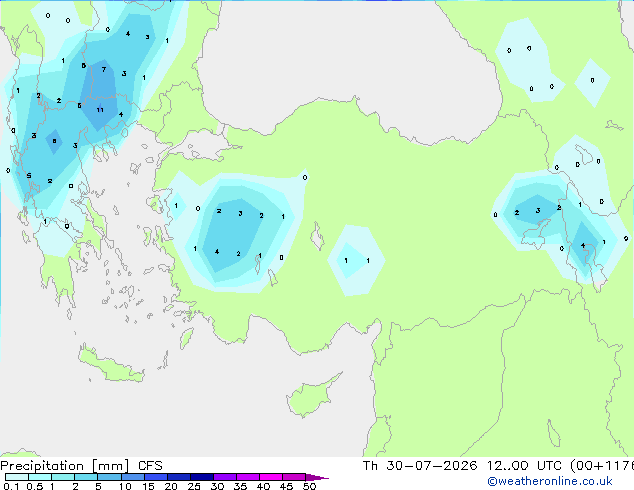Image resolution: width=634 pixels, height=490 pixels.
Task: Click the "0.1" legend scale label
Action: 11,486
